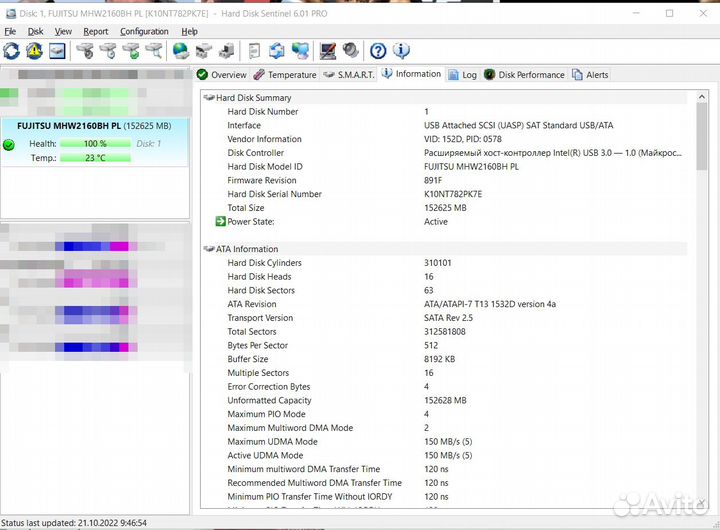Click the text report document toolbar icon

click(x=254, y=51)
